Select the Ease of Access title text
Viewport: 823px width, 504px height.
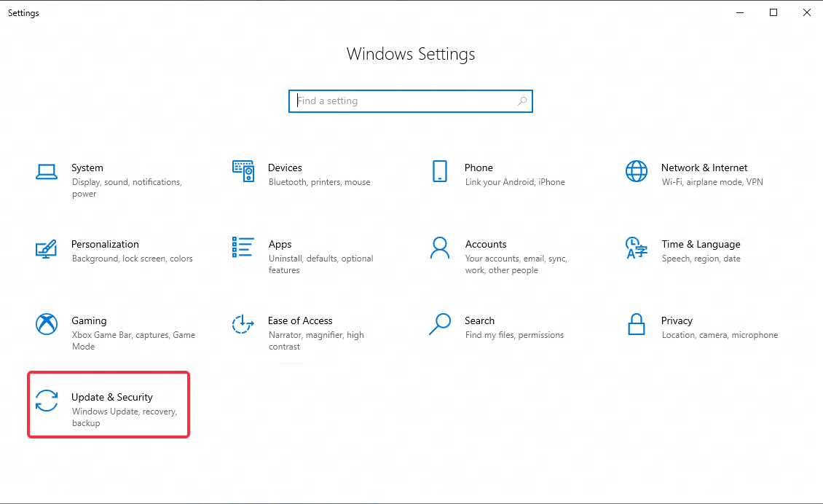tap(300, 320)
